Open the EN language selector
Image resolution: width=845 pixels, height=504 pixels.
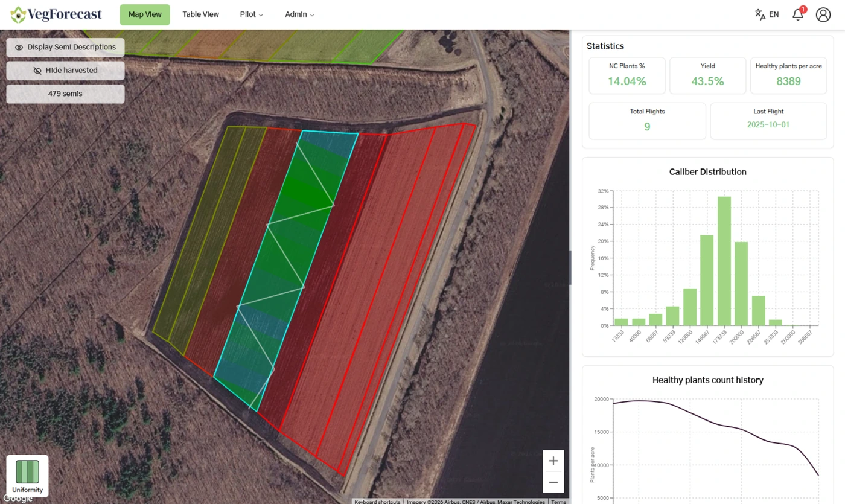coord(774,14)
